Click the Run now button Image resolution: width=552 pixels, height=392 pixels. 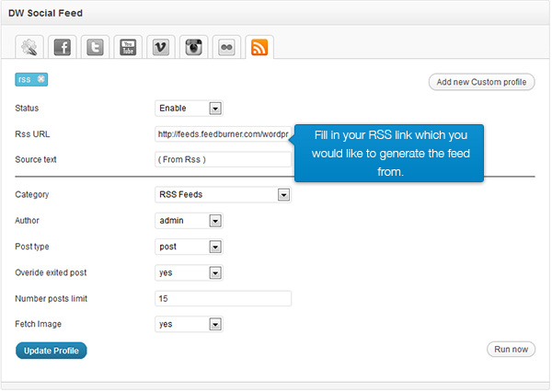pyautogui.click(x=511, y=350)
